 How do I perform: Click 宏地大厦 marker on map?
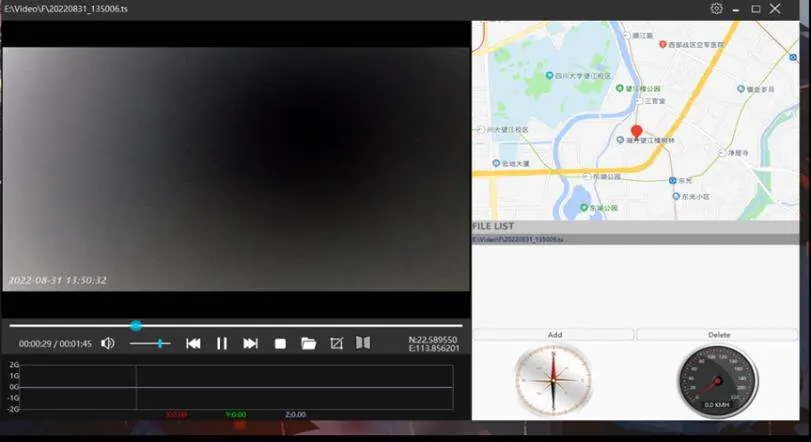point(496,163)
